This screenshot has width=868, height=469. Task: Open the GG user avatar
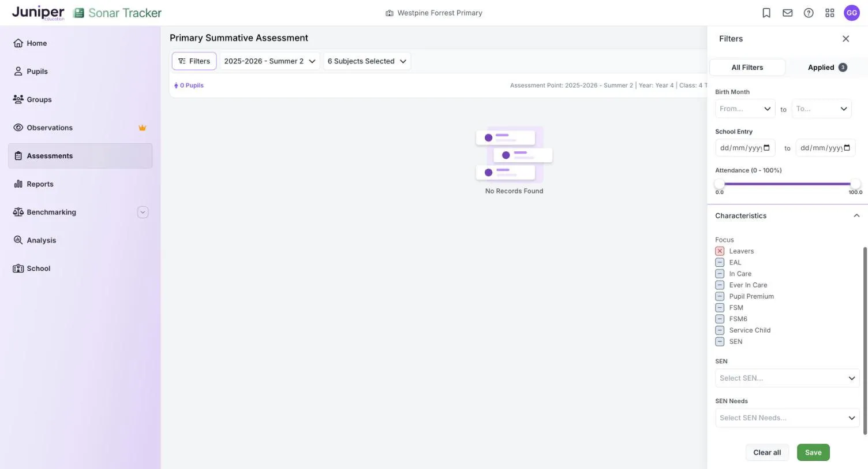pos(852,13)
